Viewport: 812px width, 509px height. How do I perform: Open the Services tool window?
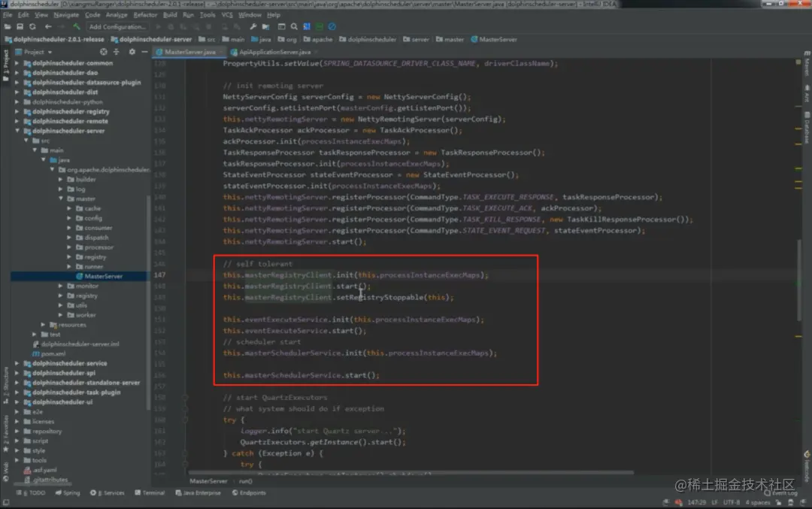(108, 493)
